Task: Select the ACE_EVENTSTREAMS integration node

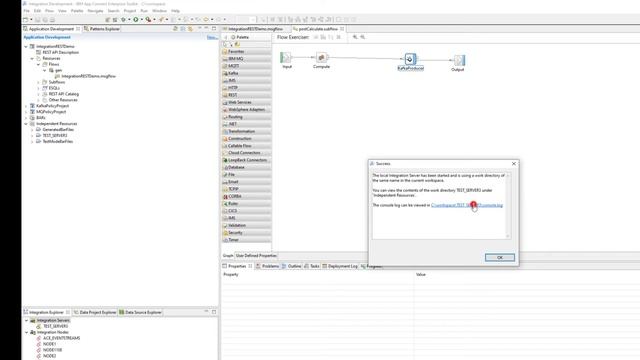Action: pos(58,338)
